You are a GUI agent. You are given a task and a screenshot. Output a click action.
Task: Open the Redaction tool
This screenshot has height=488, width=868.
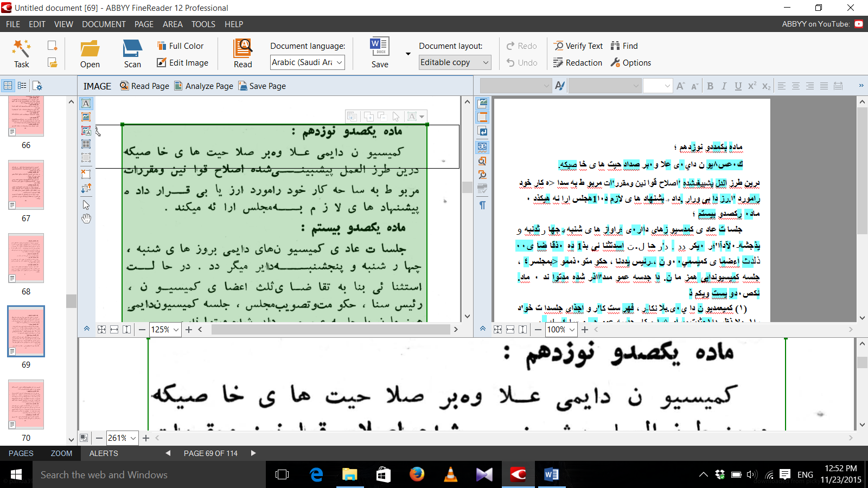(x=578, y=63)
